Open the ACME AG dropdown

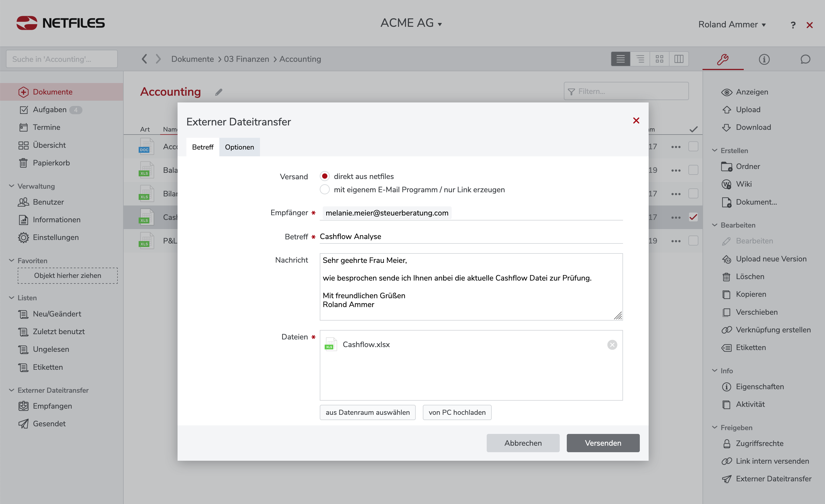pos(411,23)
